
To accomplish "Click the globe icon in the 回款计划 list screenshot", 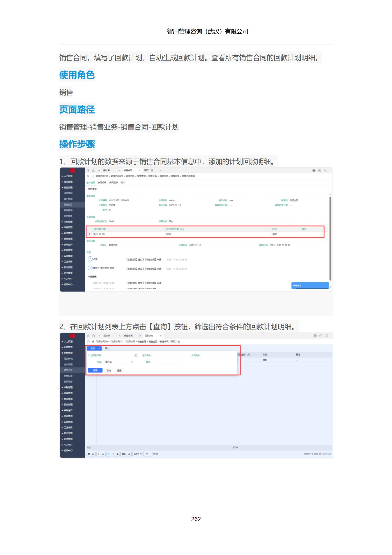I will 315,336.
